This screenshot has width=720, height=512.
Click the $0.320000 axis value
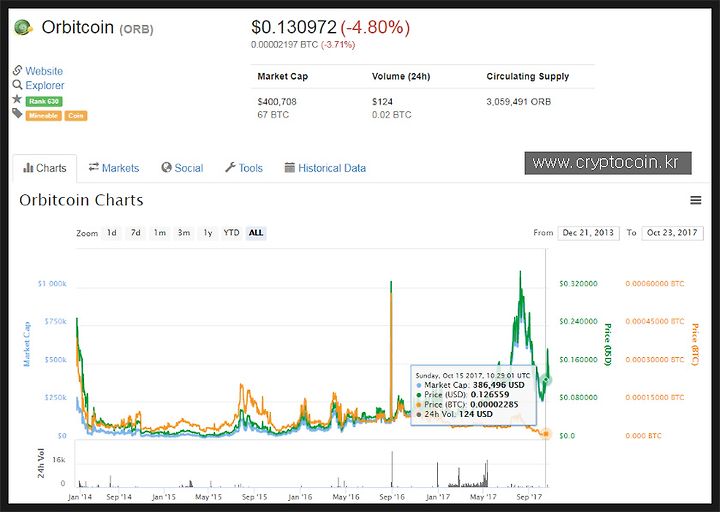(578, 284)
